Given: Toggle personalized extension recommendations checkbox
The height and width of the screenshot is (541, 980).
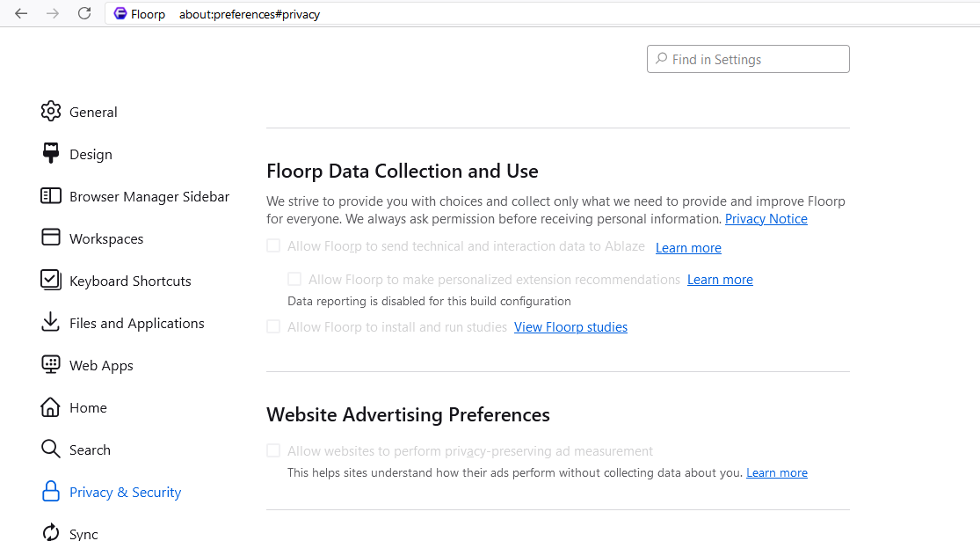Looking at the screenshot, I should click(294, 279).
